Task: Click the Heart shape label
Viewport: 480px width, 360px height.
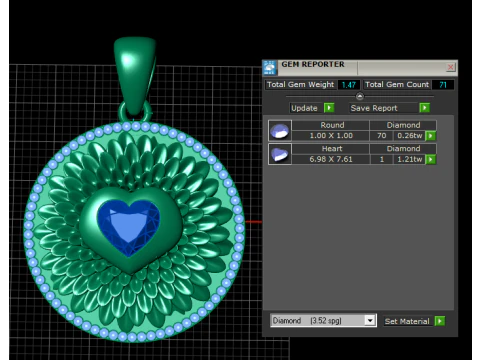Action: pos(332,149)
